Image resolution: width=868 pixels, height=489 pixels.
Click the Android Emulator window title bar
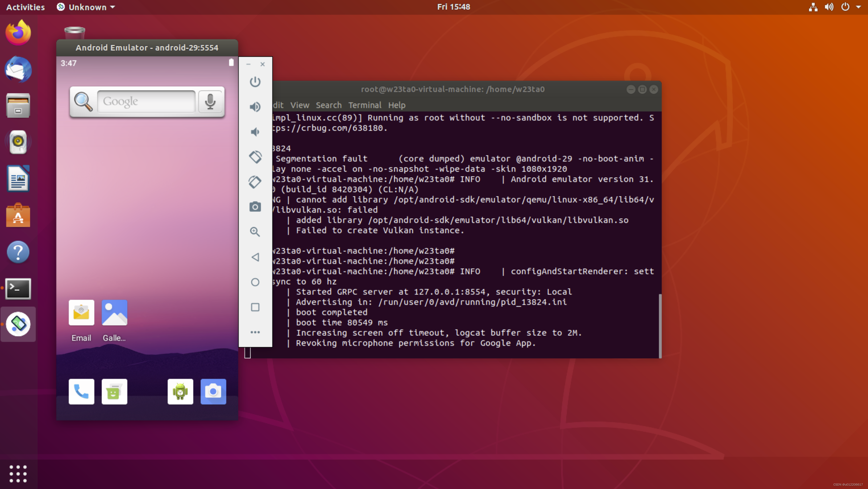pos(147,47)
